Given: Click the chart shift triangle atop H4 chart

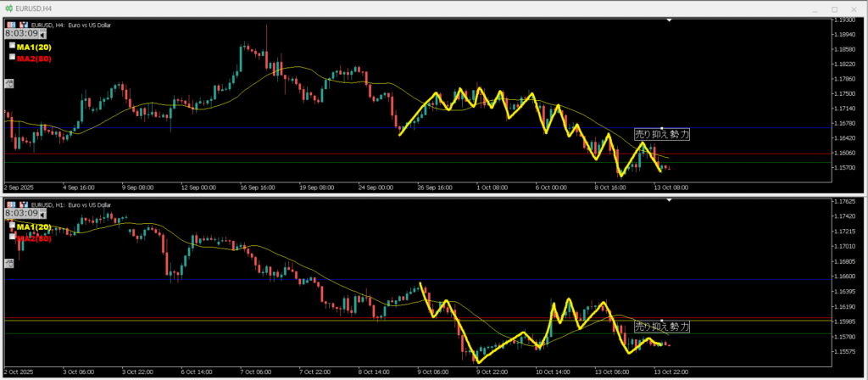Looking at the screenshot, I should (669, 19).
